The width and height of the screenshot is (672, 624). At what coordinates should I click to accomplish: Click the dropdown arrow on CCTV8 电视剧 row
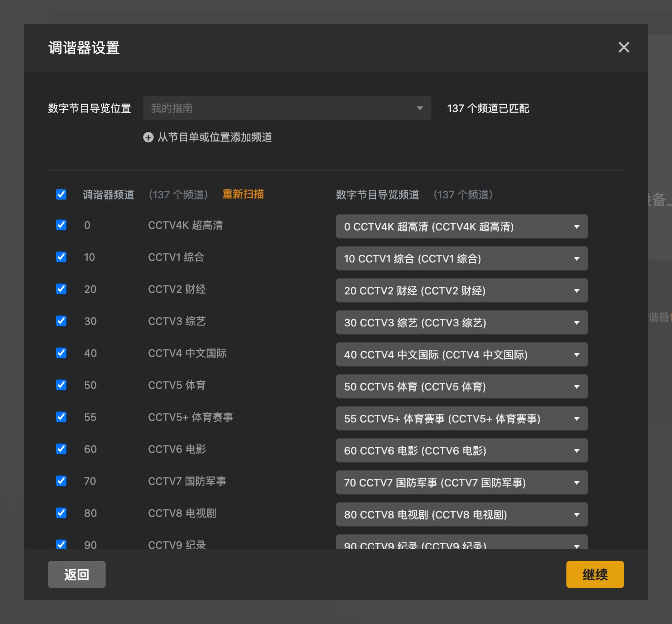(576, 514)
